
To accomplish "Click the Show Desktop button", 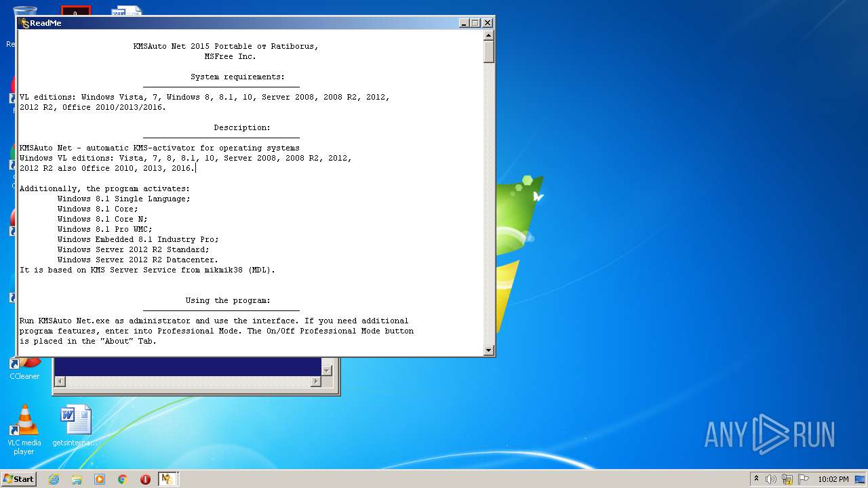I will (860, 479).
